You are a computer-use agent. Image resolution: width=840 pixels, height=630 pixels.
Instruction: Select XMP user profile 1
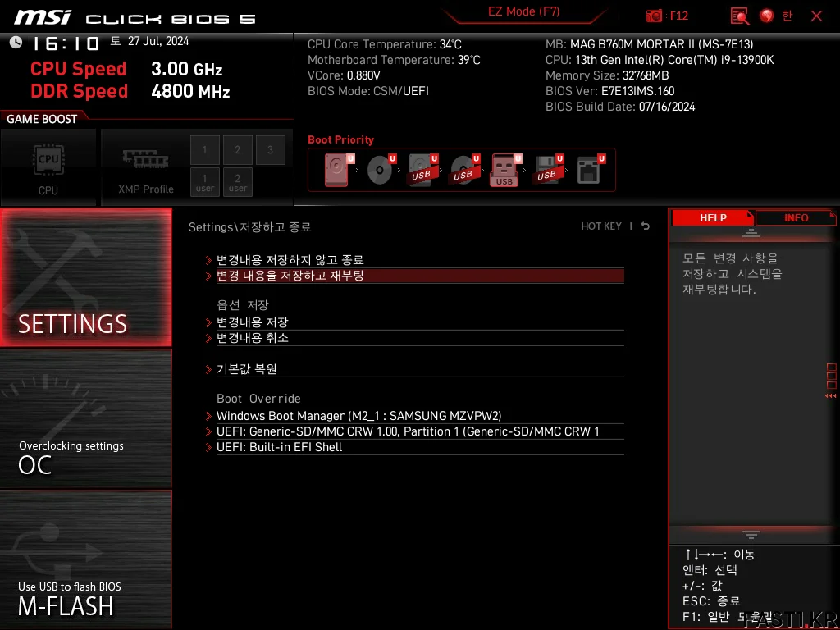click(204, 182)
